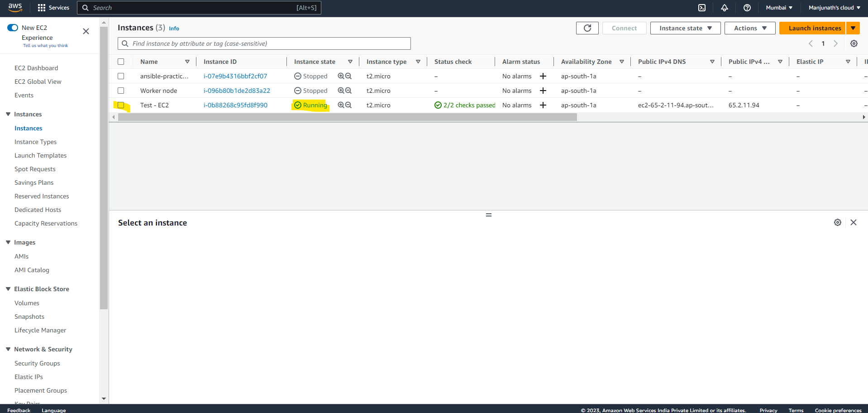Screen dimensions: 868x413
Task: Open the Instance state dropdown
Action: click(x=685, y=28)
